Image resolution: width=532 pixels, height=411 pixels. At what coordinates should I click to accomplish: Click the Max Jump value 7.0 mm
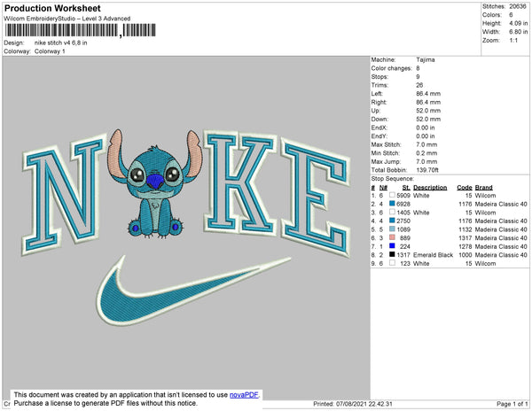pos(426,161)
